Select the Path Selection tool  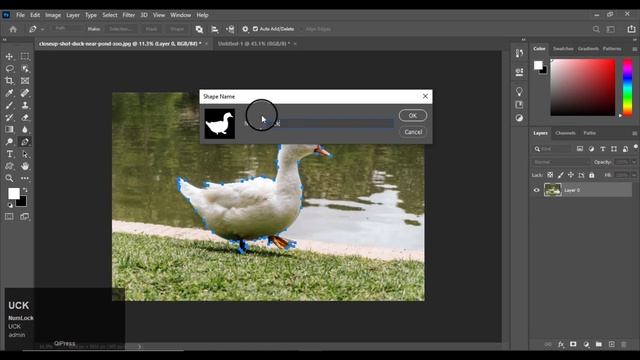click(25, 154)
